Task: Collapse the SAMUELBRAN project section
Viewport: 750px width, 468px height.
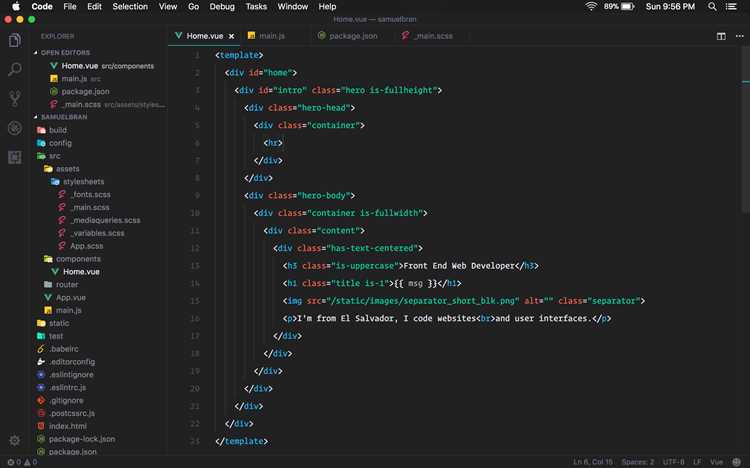Action: point(61,117)
